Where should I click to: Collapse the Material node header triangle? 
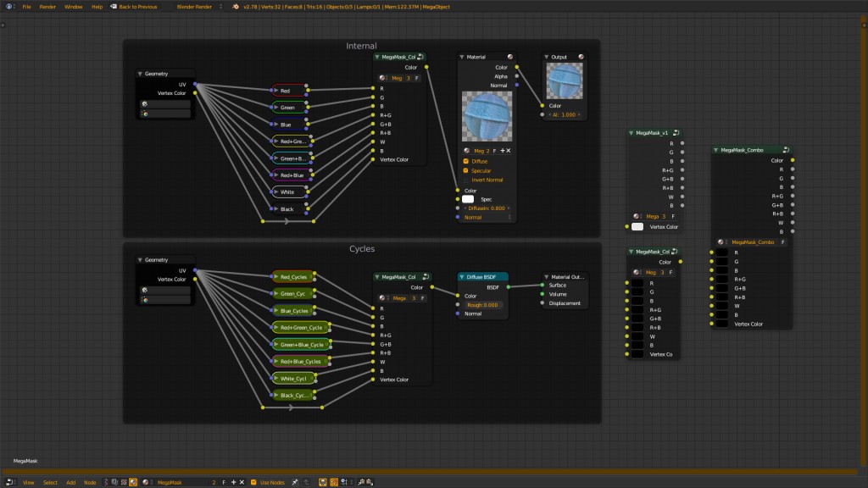462,57
